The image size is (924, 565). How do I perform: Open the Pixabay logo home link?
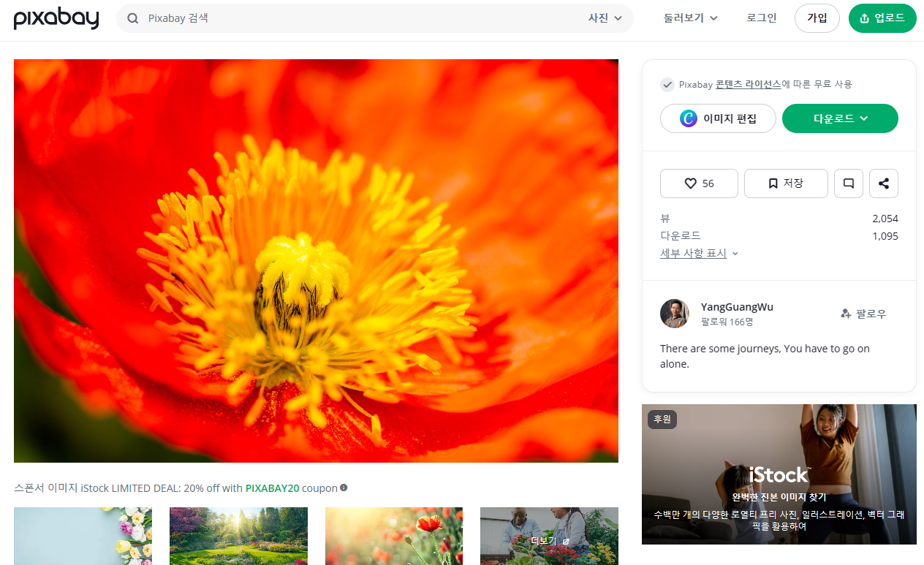(56, 18)
